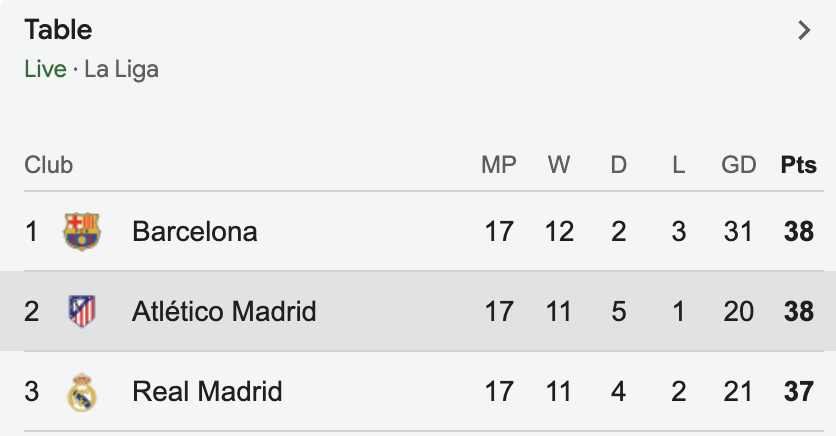Click the W column header

click(x=559, y=165)
